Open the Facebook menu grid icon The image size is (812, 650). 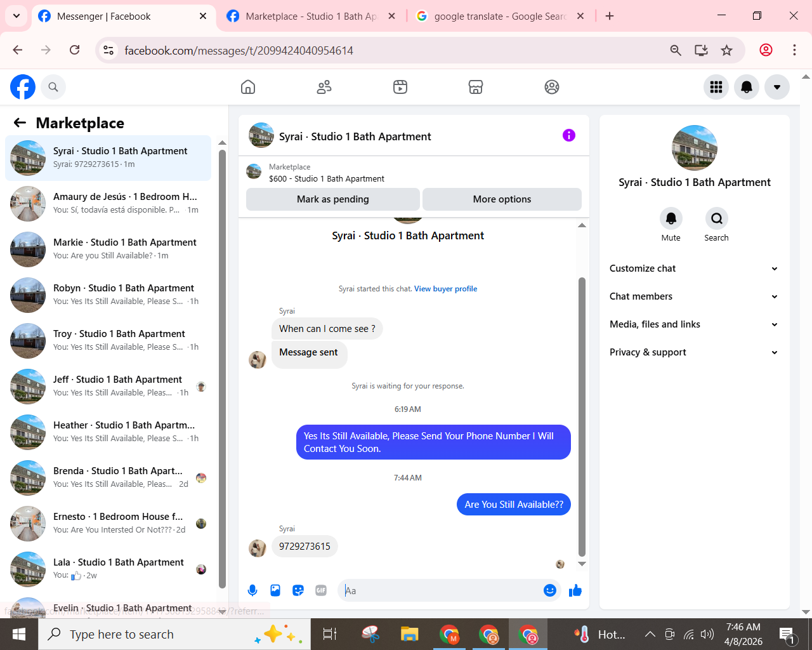click(716, 87)
